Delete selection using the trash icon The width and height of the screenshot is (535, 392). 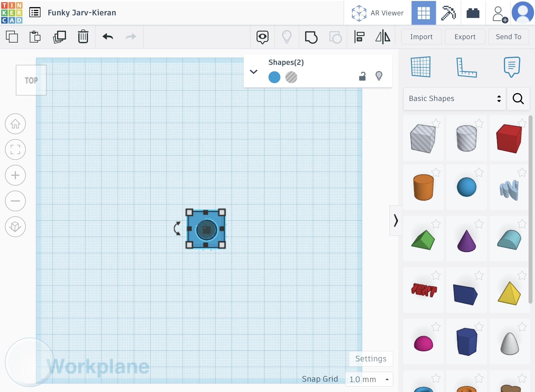pyautogui.click(x=83, y=37)
